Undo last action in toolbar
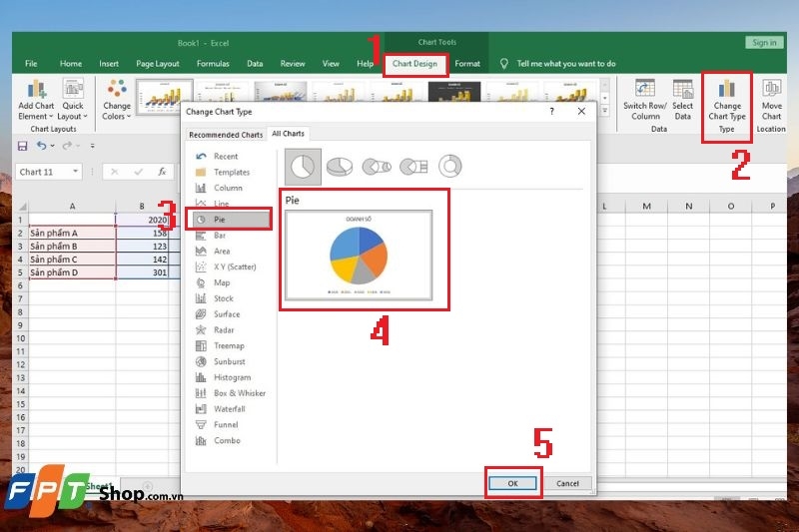The width and height of the screenshot is (799, 532). [41, 146]
